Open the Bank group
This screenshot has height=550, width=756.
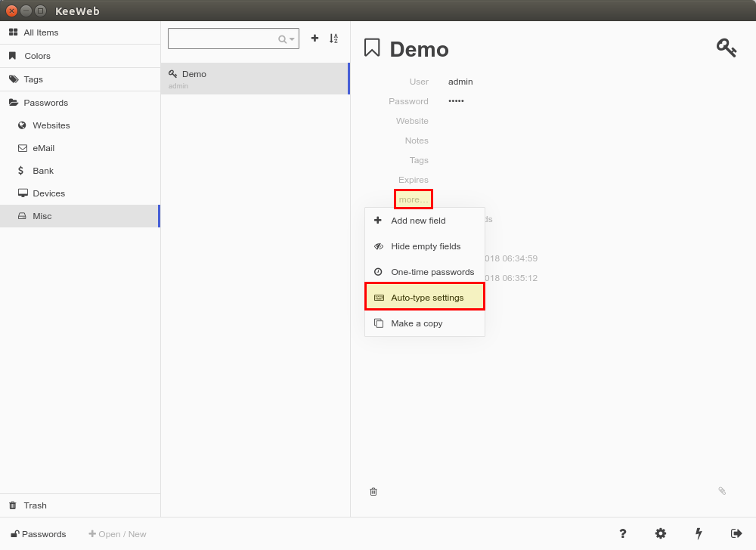point(80,171)
